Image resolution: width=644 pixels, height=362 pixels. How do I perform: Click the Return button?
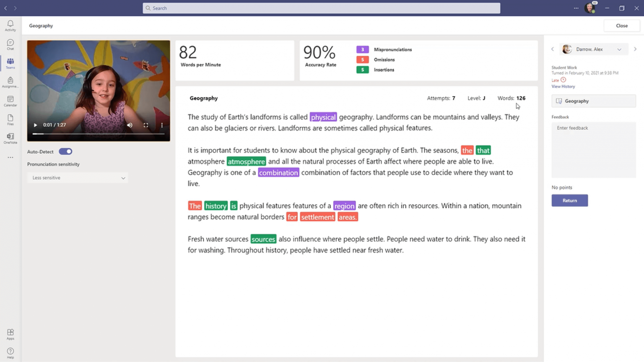[x=569, y=200]
